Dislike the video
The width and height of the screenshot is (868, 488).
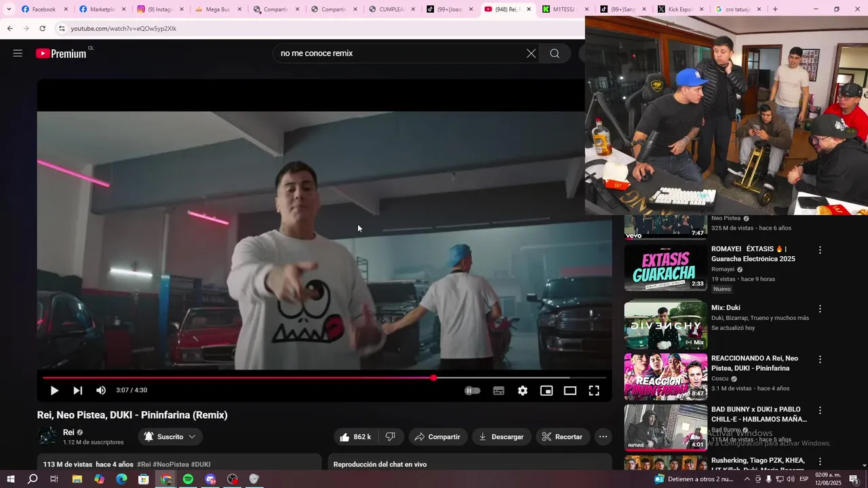[391, 437]
